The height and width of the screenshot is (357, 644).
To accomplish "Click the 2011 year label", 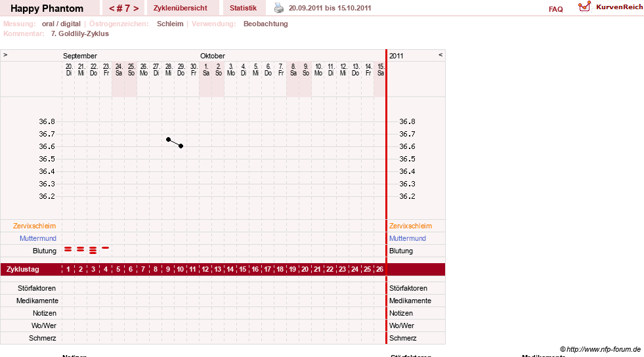I will point(396,56).
